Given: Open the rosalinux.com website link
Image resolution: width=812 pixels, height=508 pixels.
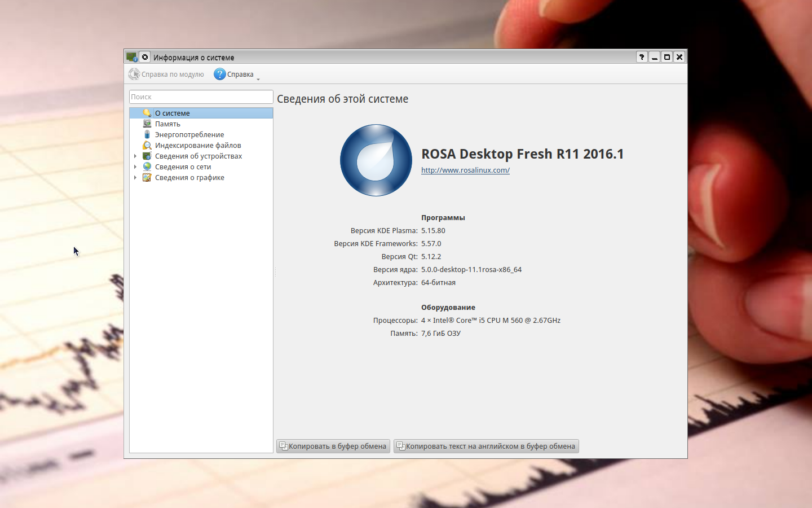Looking at the screenshot, I should 465,170.
